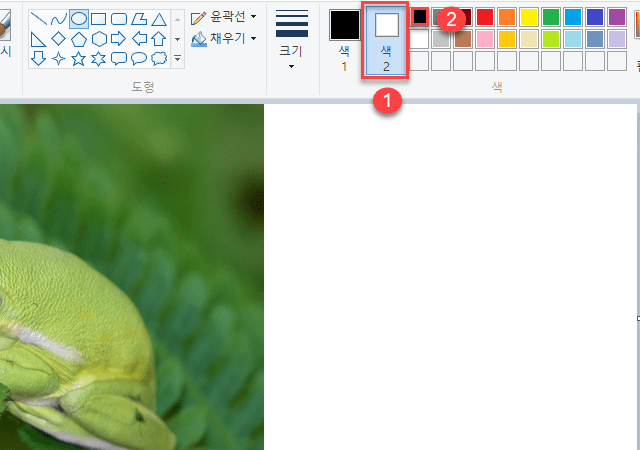640x450 pixels.
Task: Select the Triangle shape
Action: coord(159,19)
